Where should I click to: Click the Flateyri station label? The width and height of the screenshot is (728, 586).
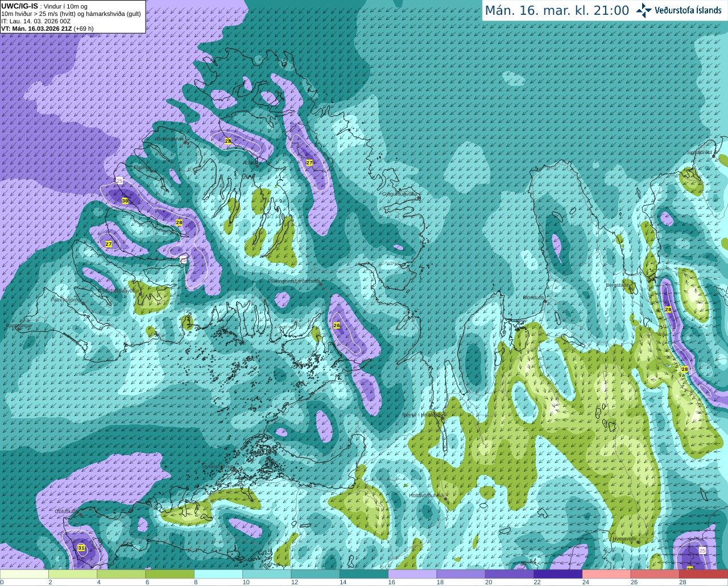(142, 168)
